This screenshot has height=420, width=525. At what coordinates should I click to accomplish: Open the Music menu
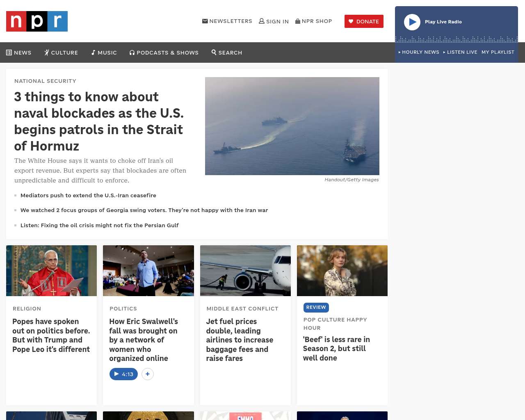104,52
